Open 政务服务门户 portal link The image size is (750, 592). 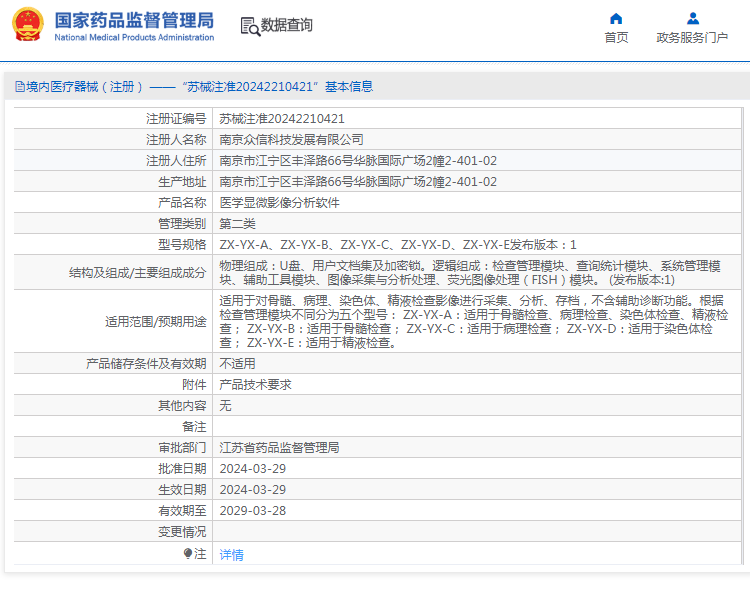point(692,37)
